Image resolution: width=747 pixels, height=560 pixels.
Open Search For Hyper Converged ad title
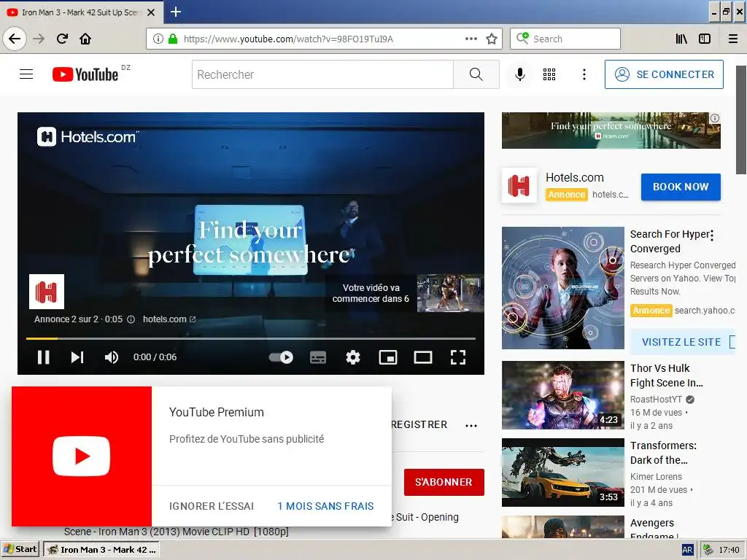670,241
